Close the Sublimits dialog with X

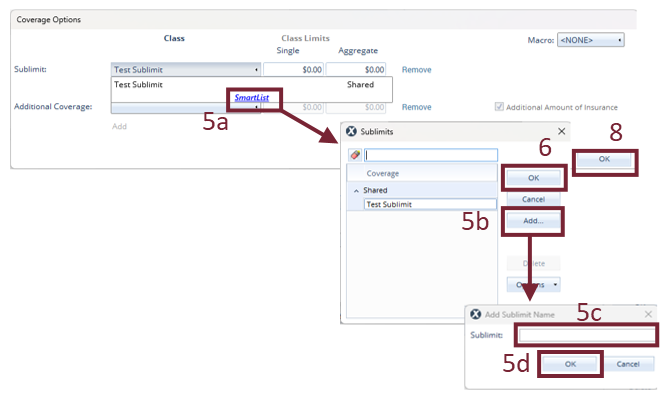561,131
